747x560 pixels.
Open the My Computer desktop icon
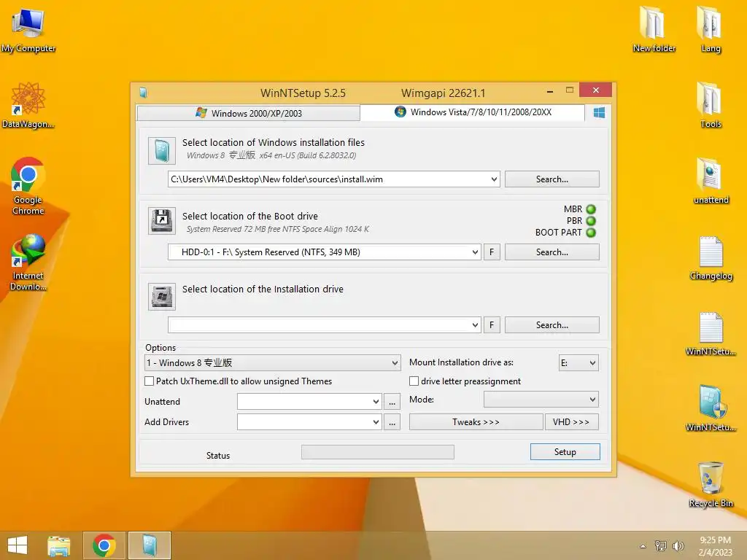click(x=28, y=30)
